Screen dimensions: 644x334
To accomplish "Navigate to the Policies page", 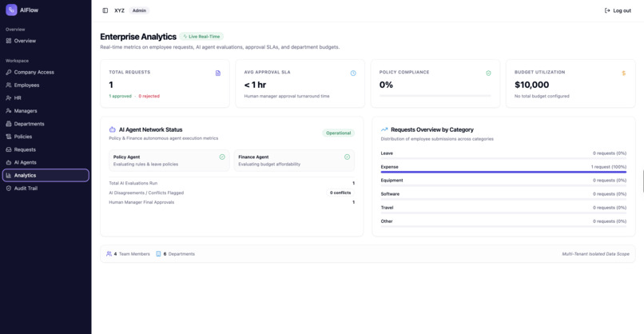I will [x=46, y=137].
